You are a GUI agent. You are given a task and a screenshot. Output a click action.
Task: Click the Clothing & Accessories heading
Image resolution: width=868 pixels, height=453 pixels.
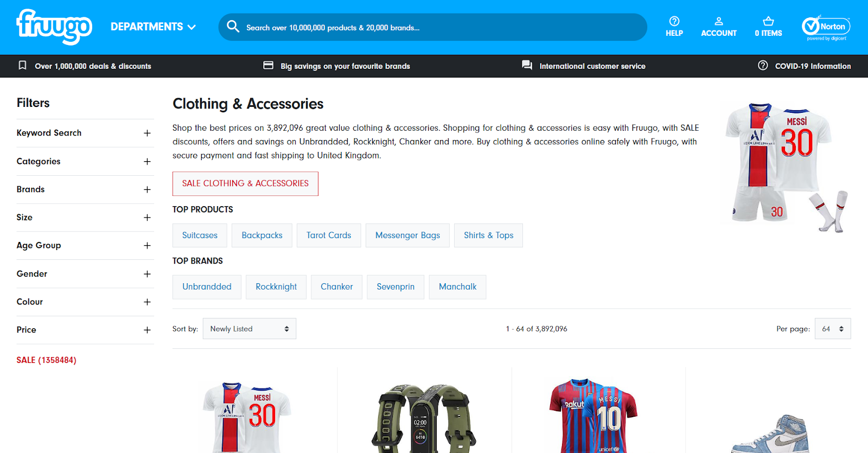coord(248,104)
